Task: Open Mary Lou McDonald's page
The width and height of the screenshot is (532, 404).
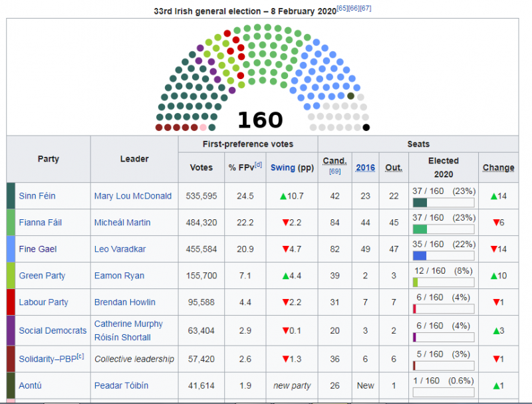Action: [x=132, y=196]
